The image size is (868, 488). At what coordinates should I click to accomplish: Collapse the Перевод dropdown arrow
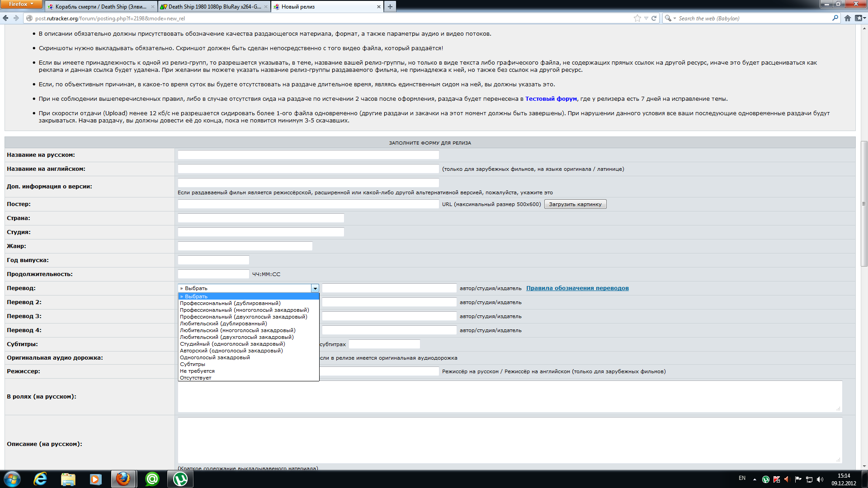(315, 288)
